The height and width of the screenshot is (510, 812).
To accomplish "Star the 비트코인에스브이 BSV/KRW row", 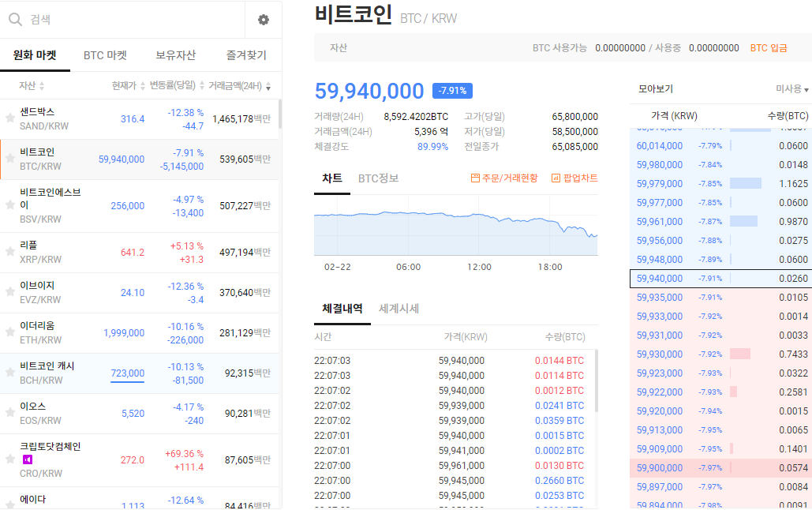I will coord(9,205).
